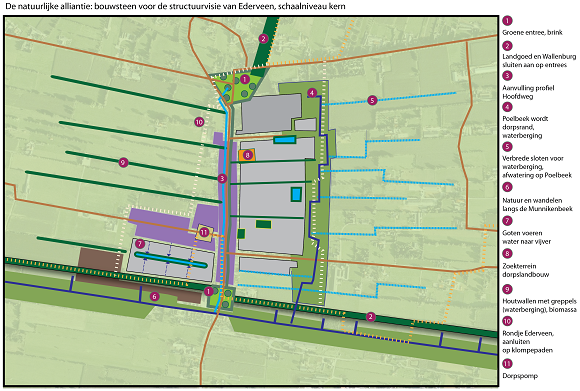Click map marker 2 on the dark green strip at the top
The image size is (580, 391).
pos(263,38)
